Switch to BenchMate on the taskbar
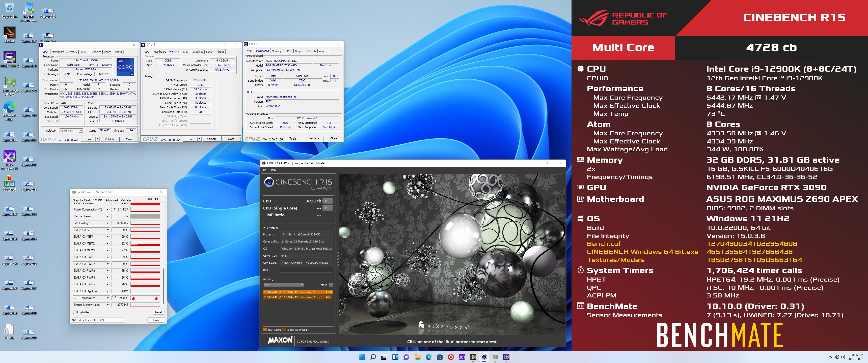 [x=473, y=357]
